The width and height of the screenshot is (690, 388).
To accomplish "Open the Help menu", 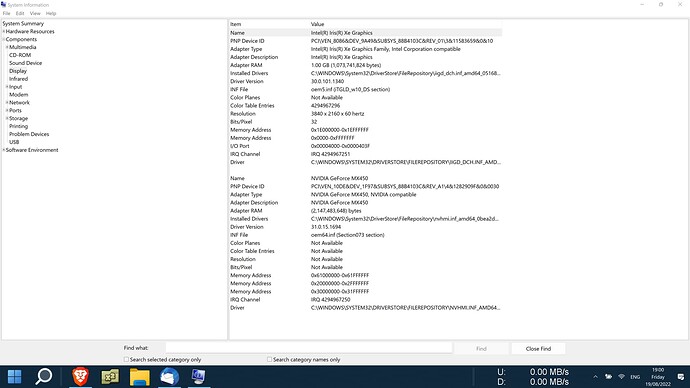I will point(51,14).
